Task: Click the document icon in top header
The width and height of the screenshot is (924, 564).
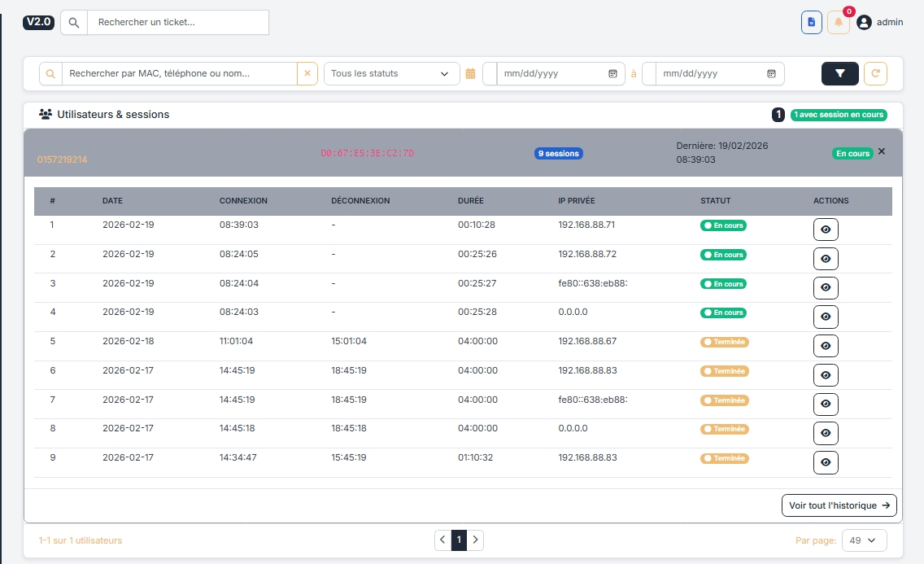Action: (x=811, y=23)
